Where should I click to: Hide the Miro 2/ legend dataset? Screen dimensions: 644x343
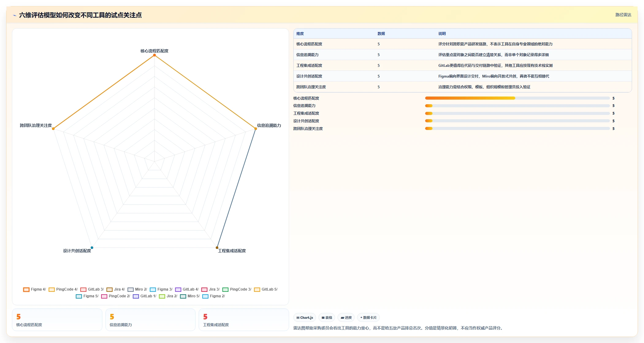[137, 289]
